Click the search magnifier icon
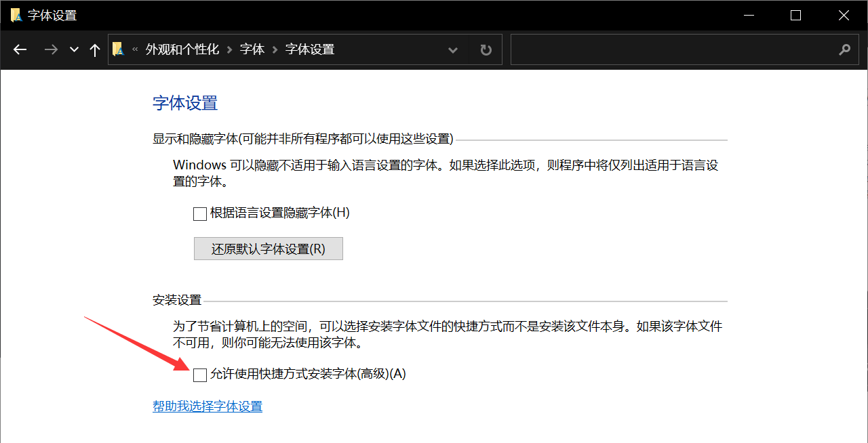The image size is (868, 443). pyautogui.click(x=844, y=49)
